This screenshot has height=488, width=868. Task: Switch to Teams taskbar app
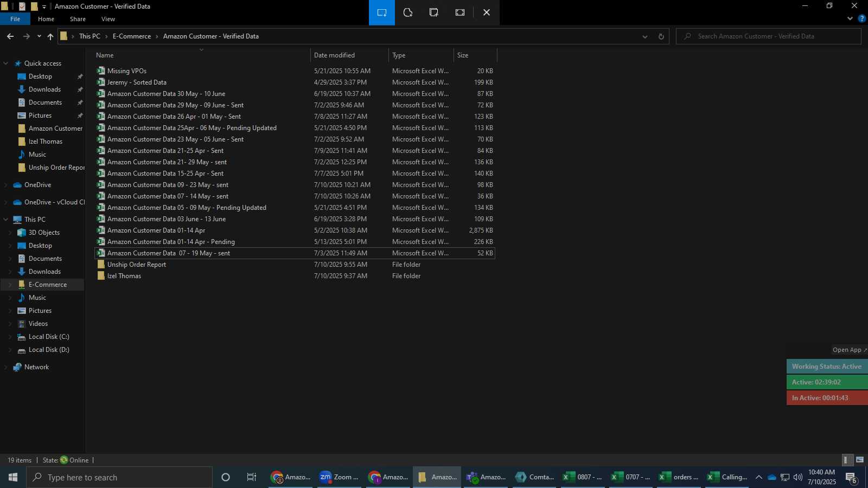[x=487, y=477]
